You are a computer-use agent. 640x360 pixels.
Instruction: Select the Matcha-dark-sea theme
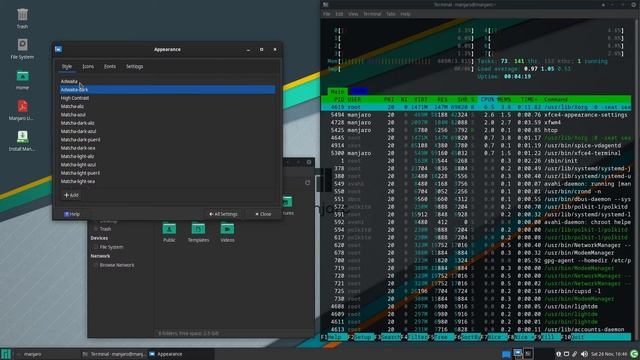(168, 148)
